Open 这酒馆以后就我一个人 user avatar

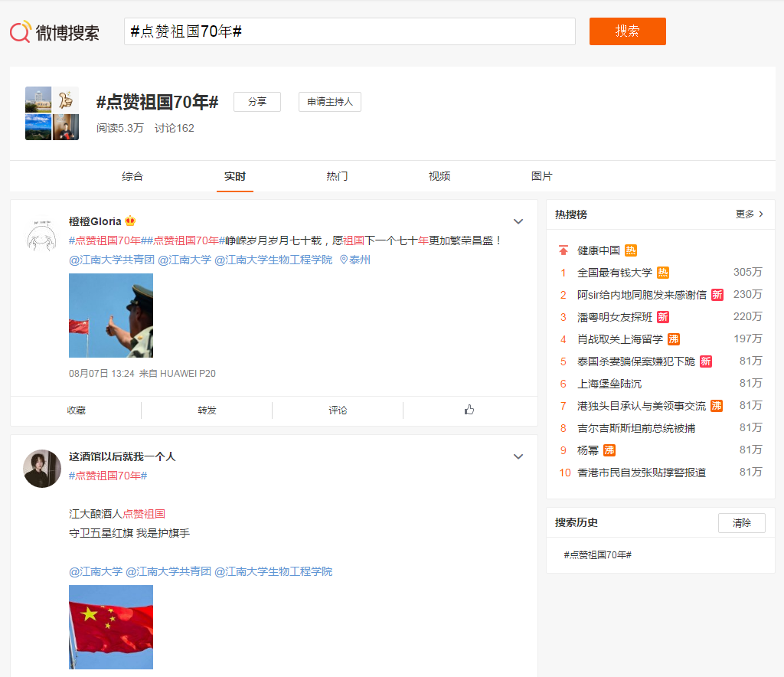point(42,469)
